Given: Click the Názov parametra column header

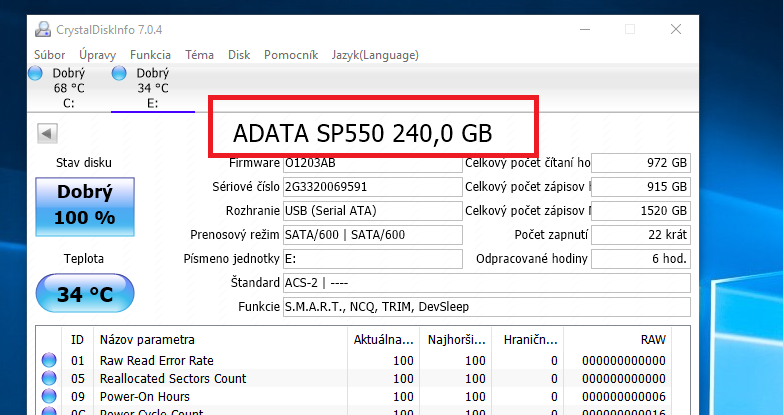Looking at the screenshot, I should (220, 340).
